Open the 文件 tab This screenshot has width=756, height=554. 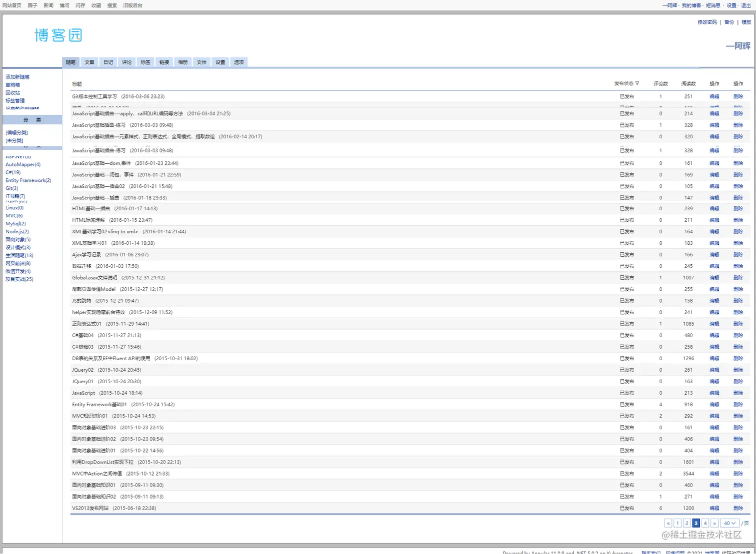[201, 62]
